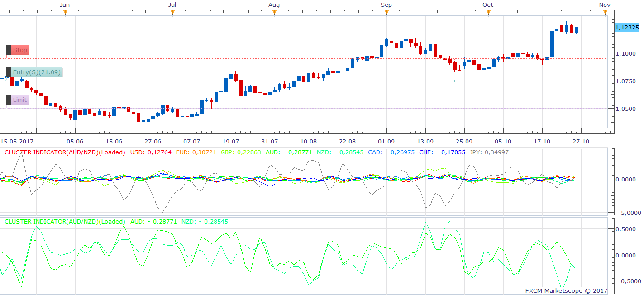Click the orange triangle marker under Aug
Viewport: 644px width, 295px height.
pos(274,13)
